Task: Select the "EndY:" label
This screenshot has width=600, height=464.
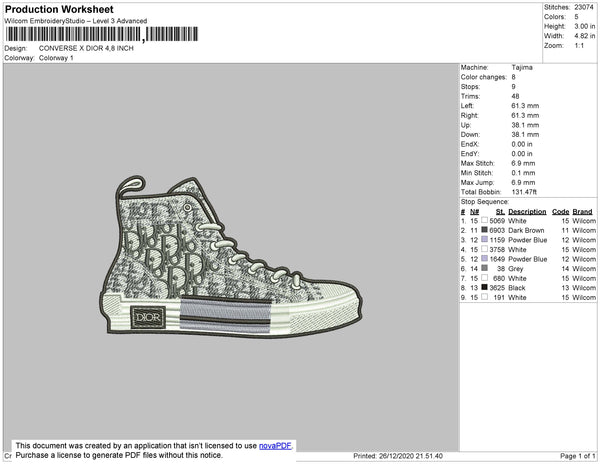Action: pyautogui.click(x=470, y=154)
